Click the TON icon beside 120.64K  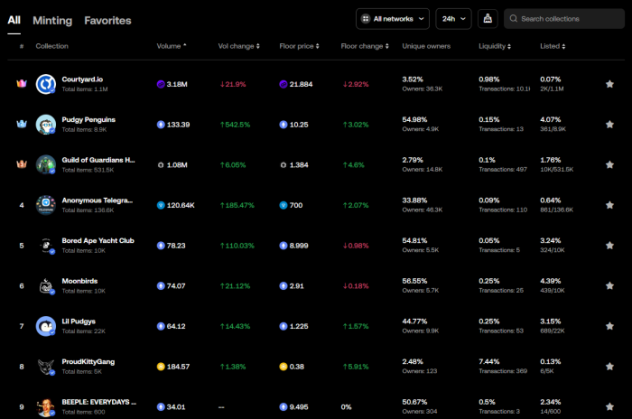[160, 205]
